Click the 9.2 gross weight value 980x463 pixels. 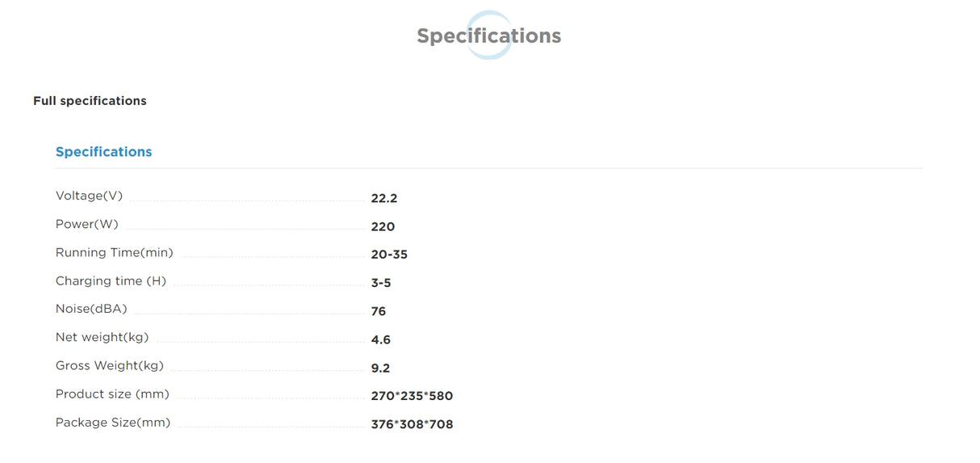(380, 368)
